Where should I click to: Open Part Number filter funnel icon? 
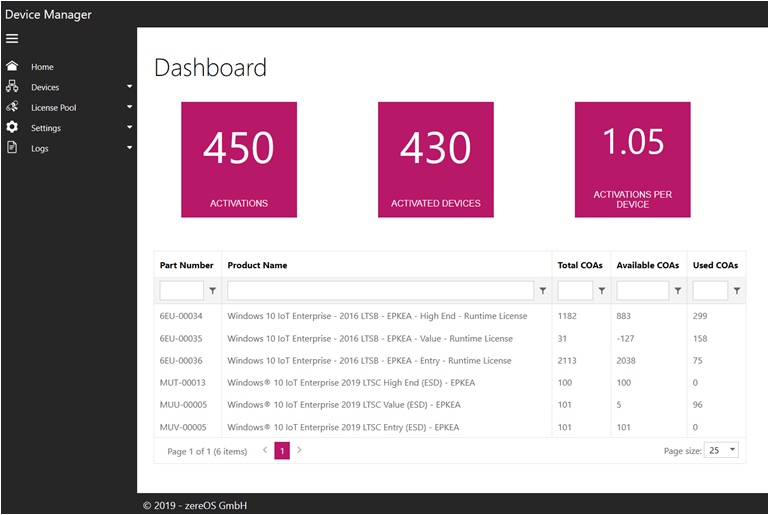[x=213, y=291]
